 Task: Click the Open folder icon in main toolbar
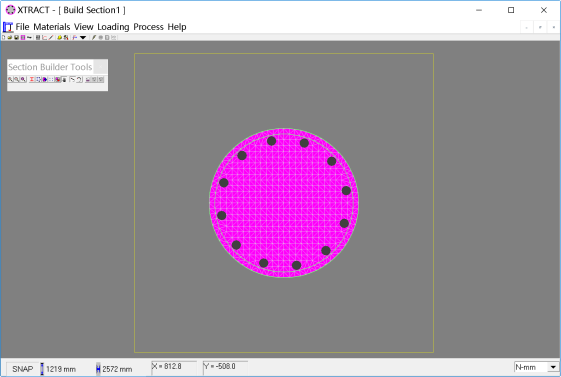[x=10, y=38]
